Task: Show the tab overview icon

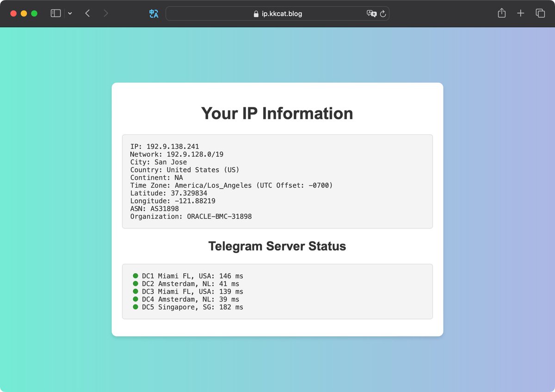Action: 540,13
